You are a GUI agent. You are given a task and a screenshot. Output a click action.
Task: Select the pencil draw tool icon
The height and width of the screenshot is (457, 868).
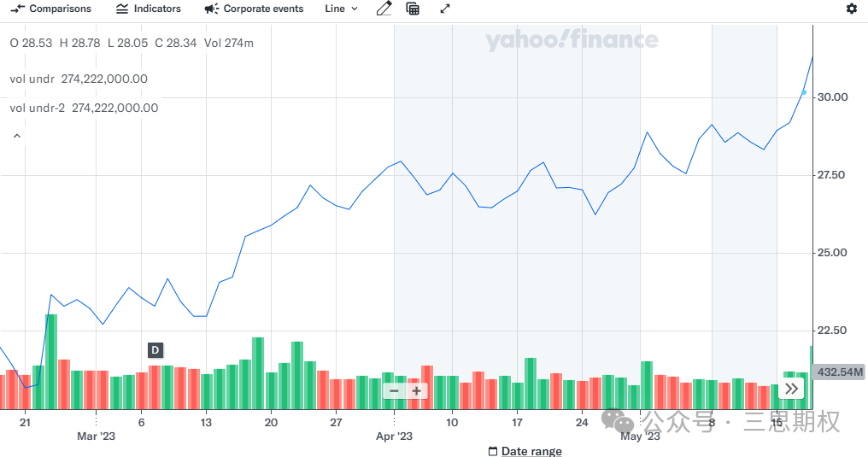click(x=384, y=9)
